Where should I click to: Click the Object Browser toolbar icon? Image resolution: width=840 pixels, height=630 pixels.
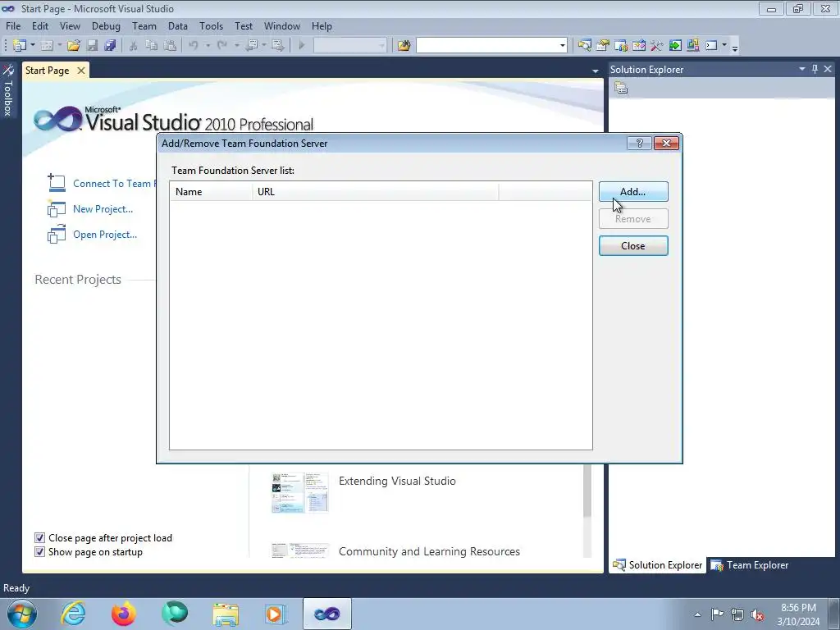(638, 46)
